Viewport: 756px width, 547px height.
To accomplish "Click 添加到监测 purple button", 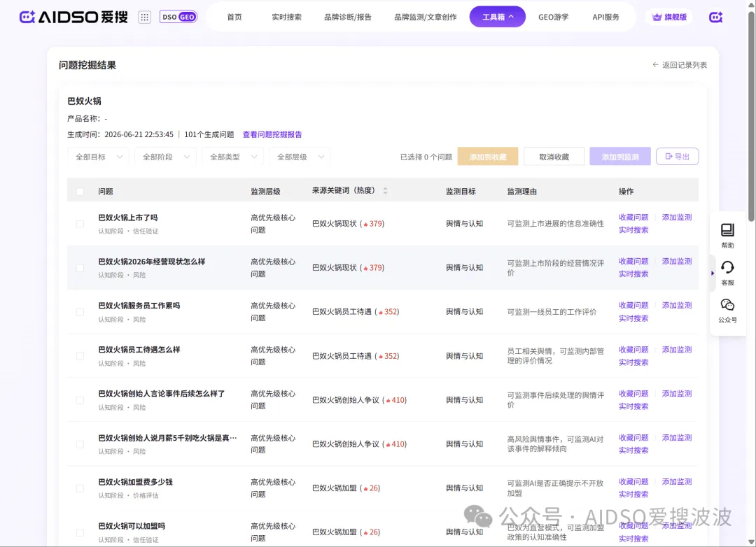I will coord(620,157).
